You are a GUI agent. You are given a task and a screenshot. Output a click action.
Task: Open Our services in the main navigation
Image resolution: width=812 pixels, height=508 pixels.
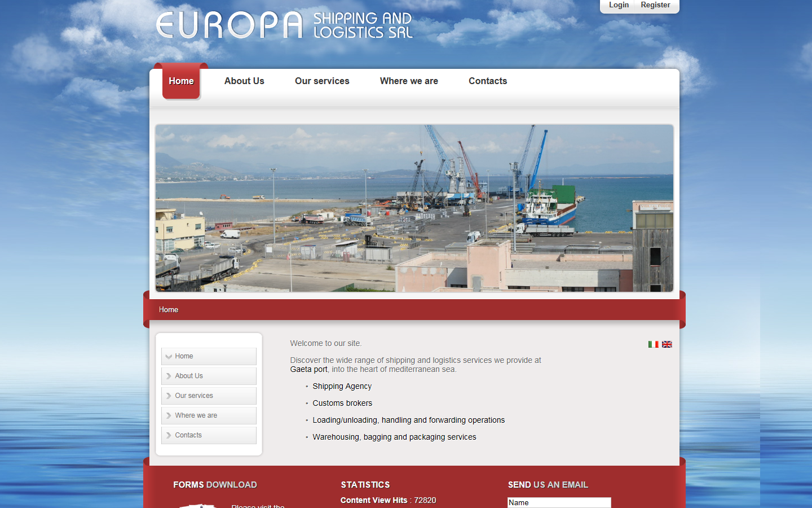[x=322, y=81]
